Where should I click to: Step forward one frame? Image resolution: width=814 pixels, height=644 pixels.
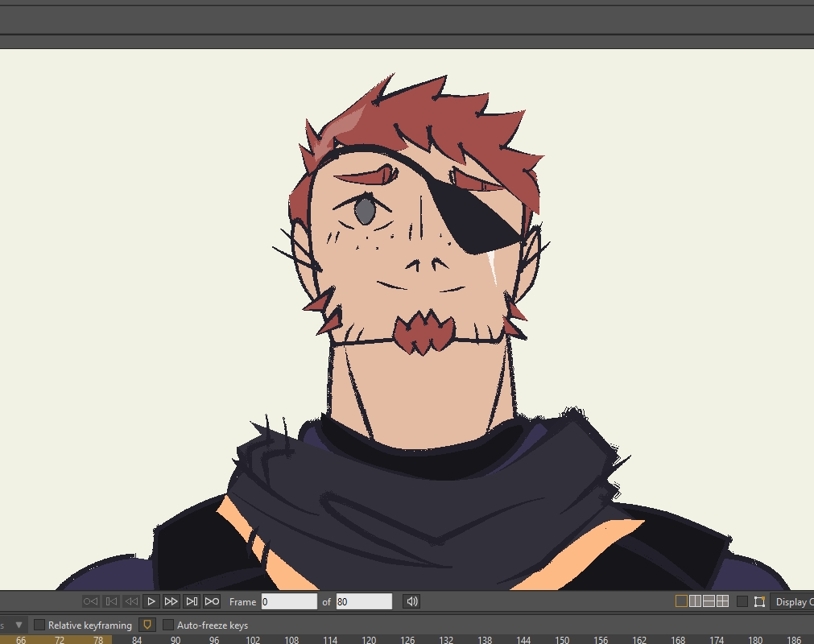click(x=171, y=601)
